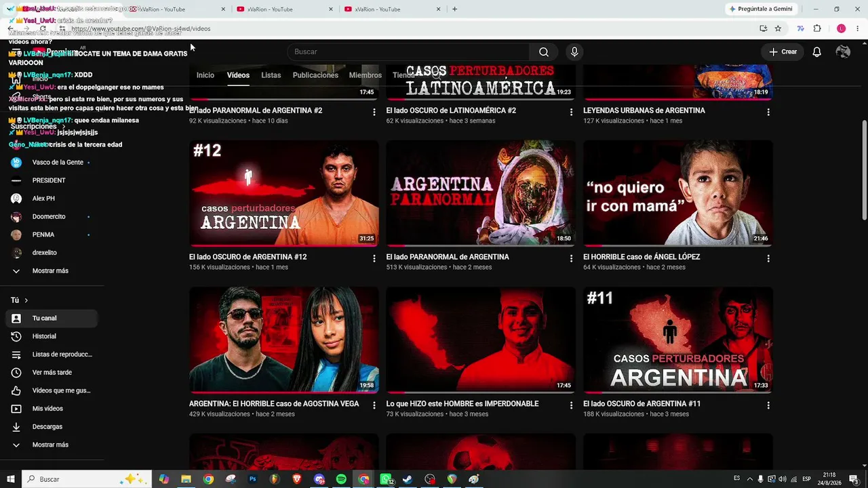Play the AGOSTINA VEGA video thumbnail

(x=284, y=340)
